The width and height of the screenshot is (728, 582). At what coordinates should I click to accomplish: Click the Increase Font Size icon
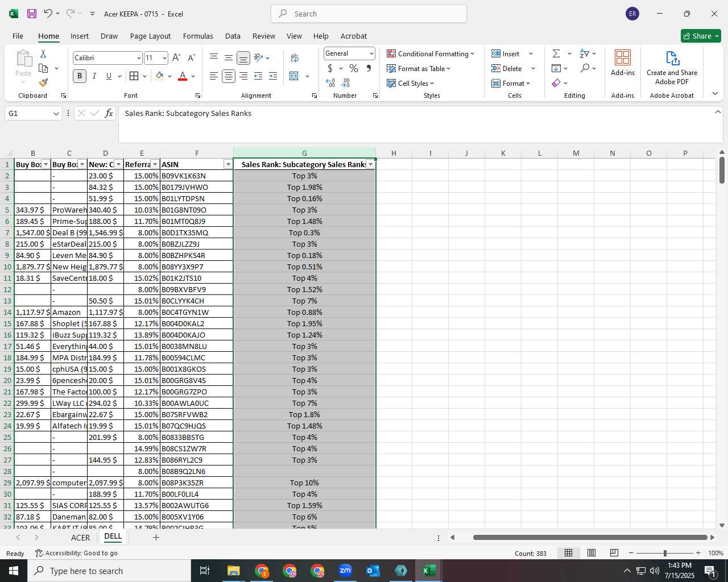click(x=176, y=57)
